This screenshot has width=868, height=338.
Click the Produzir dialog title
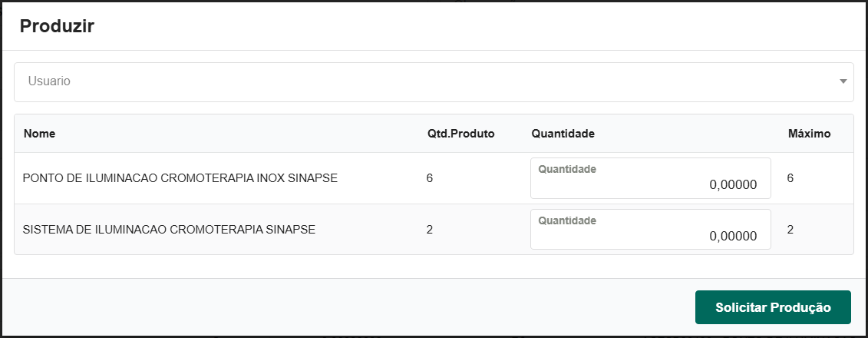[x=57, y=26]
